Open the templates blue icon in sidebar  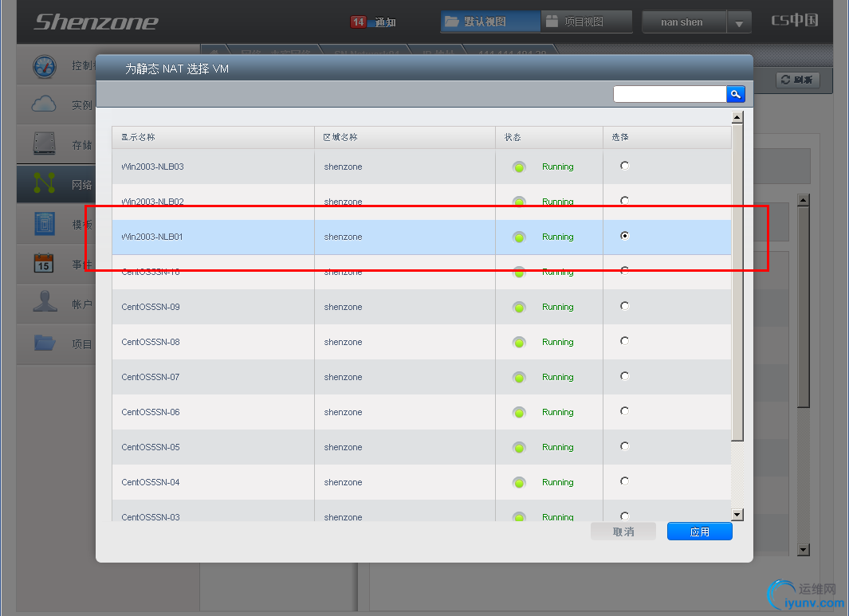point(45,223)
